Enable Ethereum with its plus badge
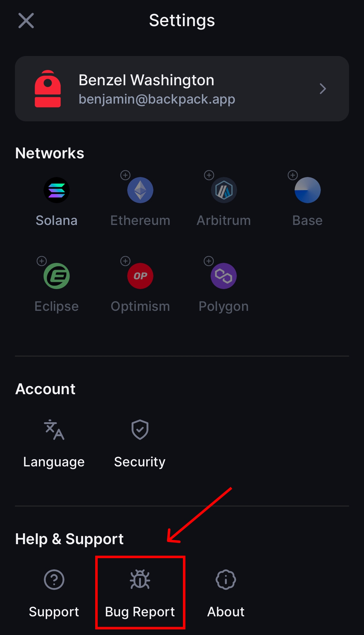This screenshot has height=635, width=364. pos(125,175)
